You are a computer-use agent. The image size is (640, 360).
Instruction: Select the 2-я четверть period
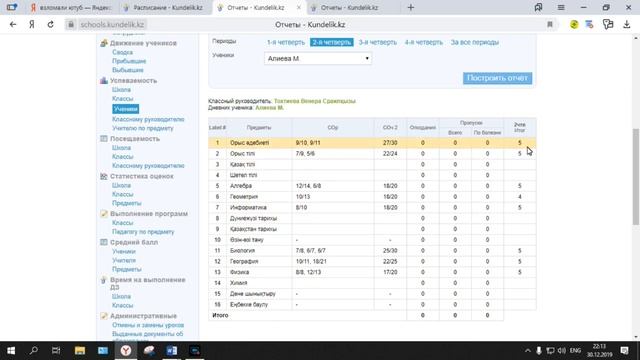point(331,42)
